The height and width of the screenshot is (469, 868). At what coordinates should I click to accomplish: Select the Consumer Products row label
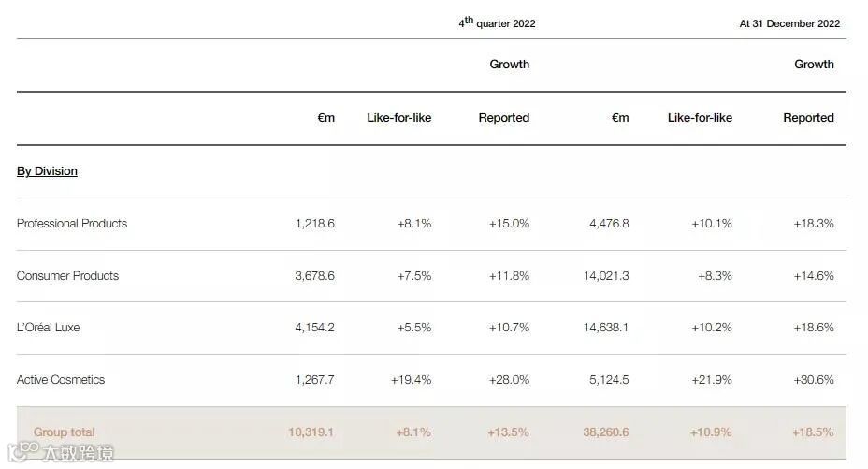tap(68, 276)
